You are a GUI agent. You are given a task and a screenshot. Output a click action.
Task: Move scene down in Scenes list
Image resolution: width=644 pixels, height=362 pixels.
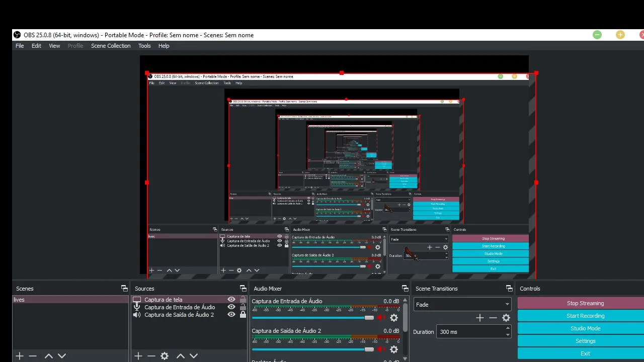(62, 356)
